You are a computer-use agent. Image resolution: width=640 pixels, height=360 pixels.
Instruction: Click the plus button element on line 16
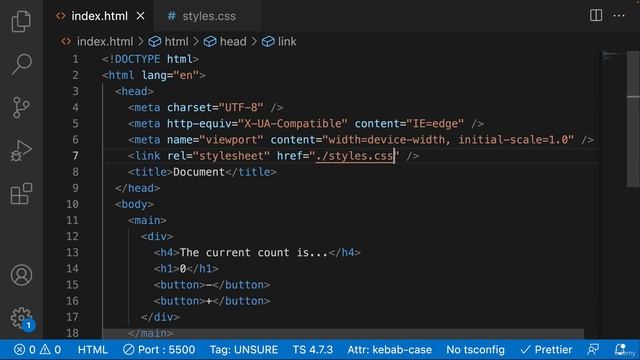tap(212, 301)
